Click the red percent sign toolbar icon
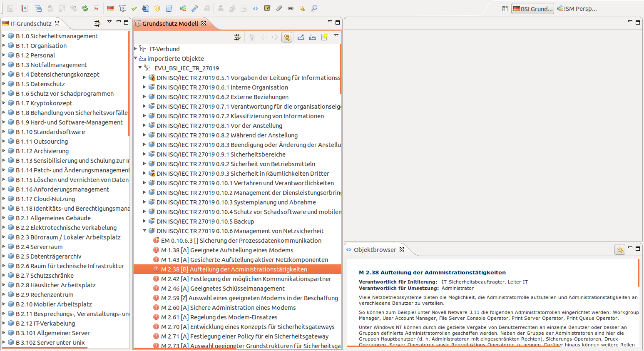 point(97,8)
